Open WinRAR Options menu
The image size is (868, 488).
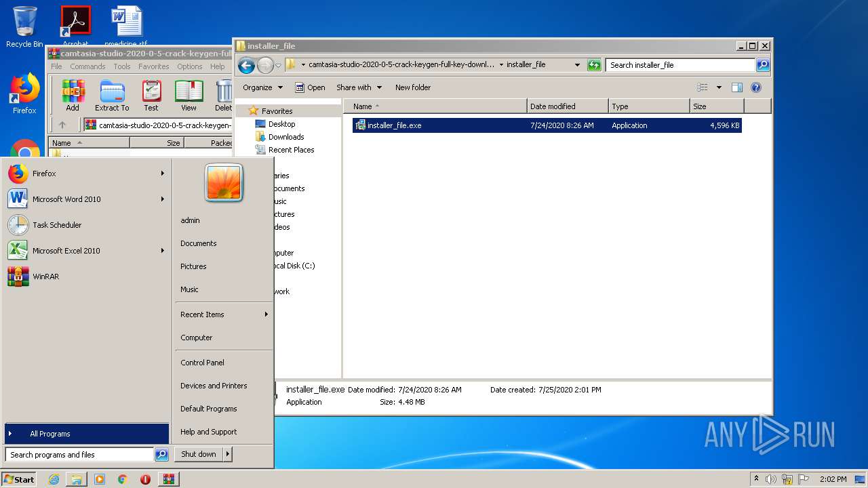190,66
